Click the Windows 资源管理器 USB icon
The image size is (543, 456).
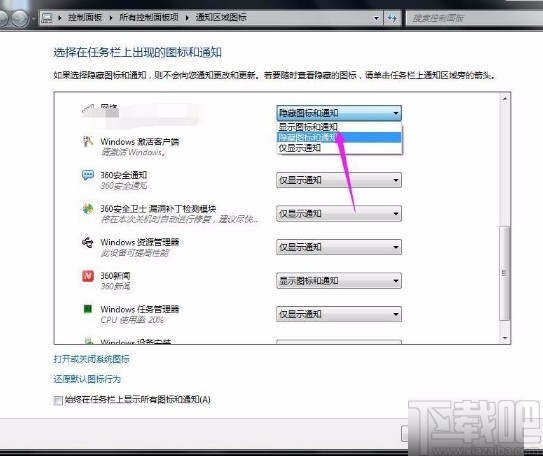[x=88, y=242]
